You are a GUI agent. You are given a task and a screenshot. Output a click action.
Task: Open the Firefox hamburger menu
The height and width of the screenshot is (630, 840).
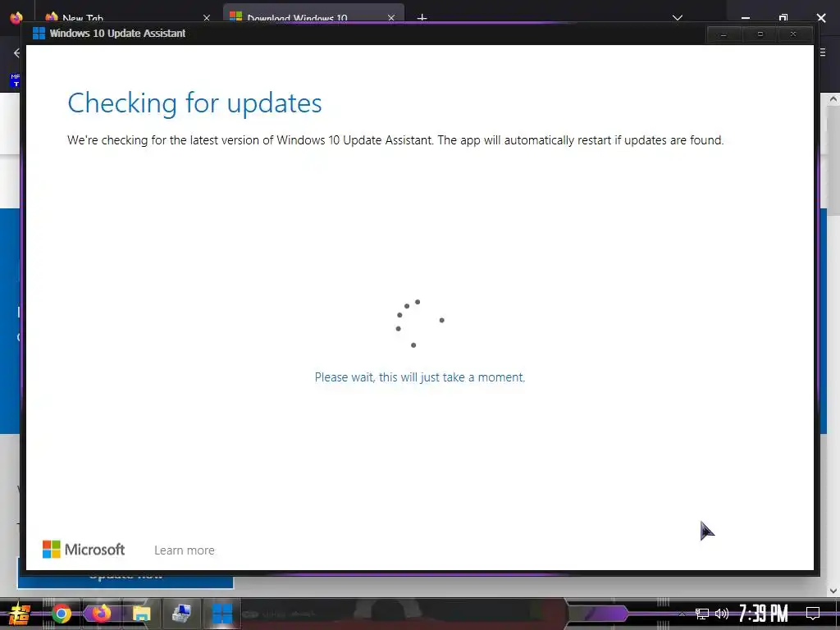(823, 52)
